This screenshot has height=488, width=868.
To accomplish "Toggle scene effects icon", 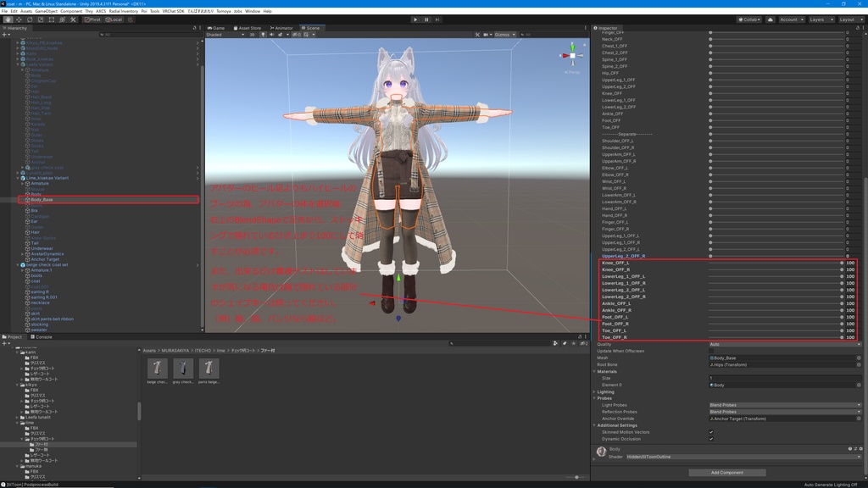I will pos(280,34).
